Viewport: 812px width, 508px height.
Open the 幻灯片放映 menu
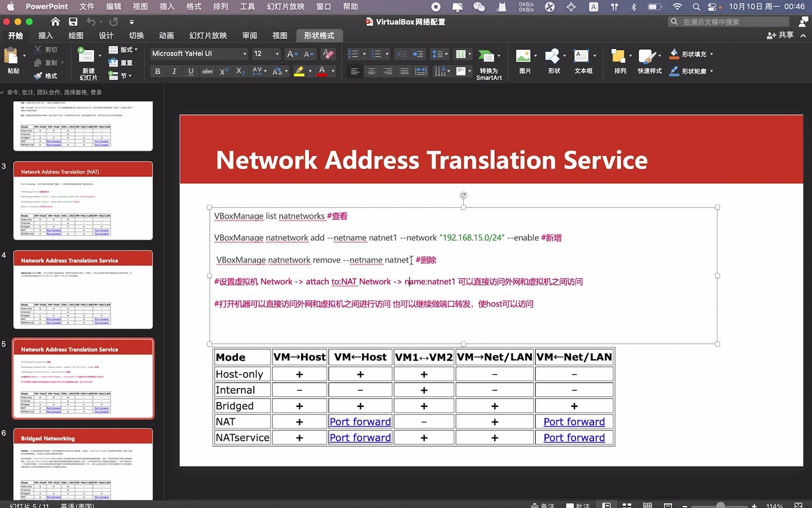pyautogui.click(x=285, y=7)
